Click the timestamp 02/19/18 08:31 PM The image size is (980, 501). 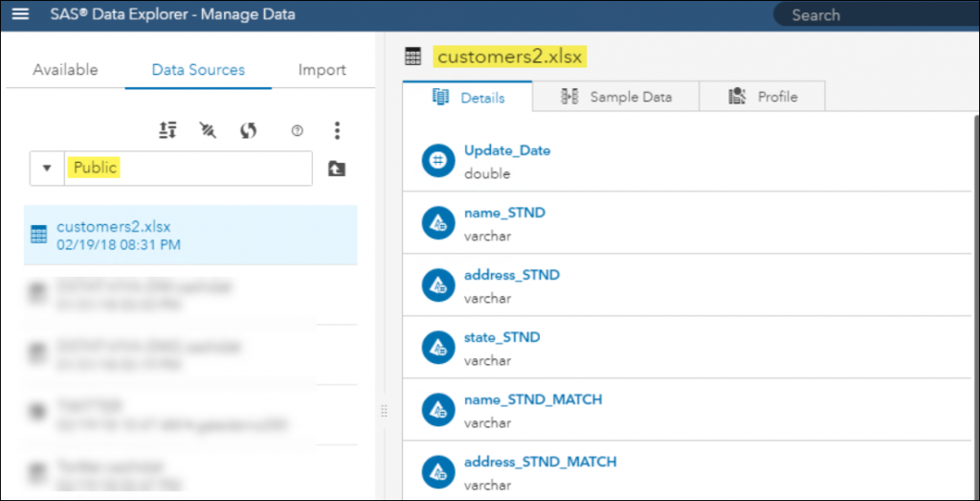(118, 244)
